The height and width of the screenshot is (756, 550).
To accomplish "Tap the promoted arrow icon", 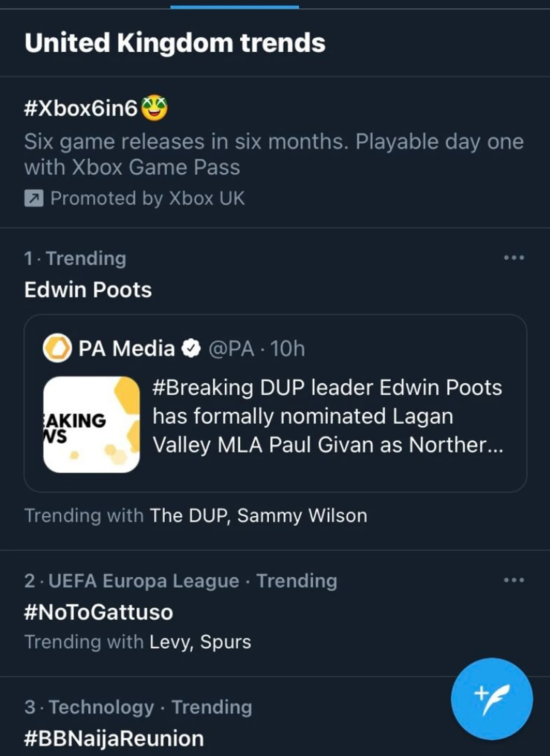I will (34, 198).
